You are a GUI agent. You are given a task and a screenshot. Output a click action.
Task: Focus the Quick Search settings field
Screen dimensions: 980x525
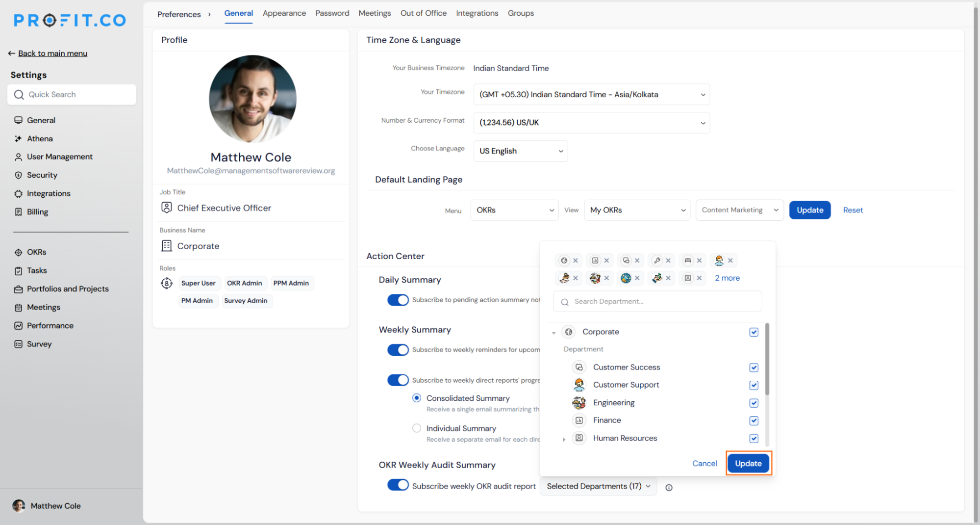[x=72, y=95]
